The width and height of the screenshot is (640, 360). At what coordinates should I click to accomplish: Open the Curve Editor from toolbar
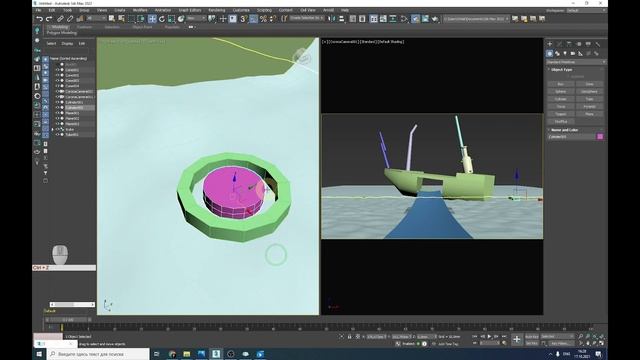(x=383, y=19)
